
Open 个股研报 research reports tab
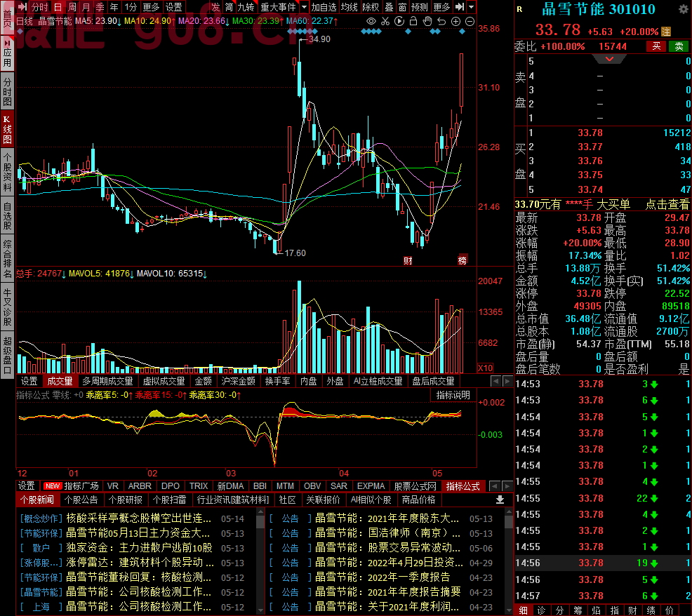[126, 500]
